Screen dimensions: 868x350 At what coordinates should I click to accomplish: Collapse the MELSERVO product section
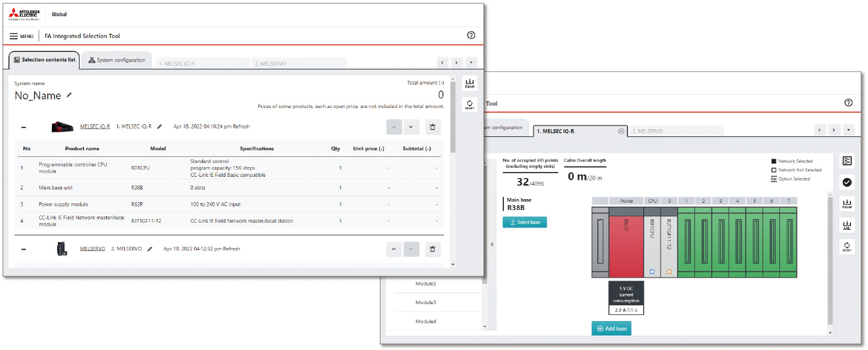(x=24, y=249)
